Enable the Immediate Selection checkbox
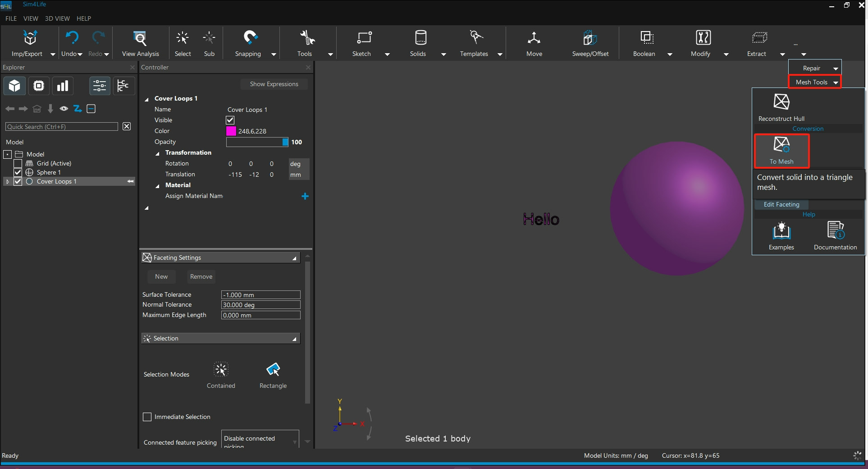Image resolution: width=868 pixels, height=469 pixels. click(x=147, y=417)
